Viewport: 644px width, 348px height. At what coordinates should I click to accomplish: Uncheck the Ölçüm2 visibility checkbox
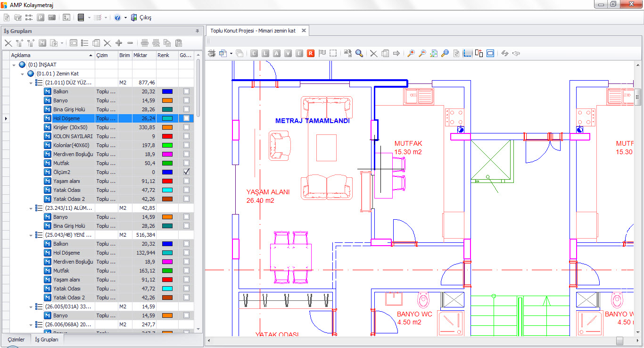[x=187, y=172]
